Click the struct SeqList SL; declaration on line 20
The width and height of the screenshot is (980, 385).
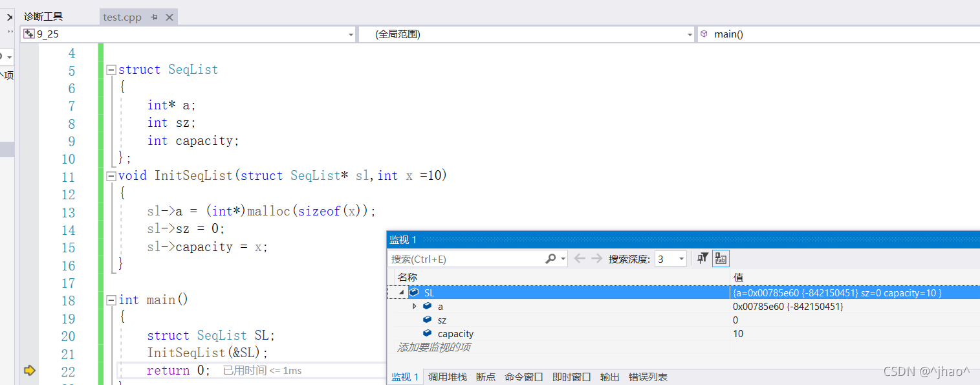[211, 335]
